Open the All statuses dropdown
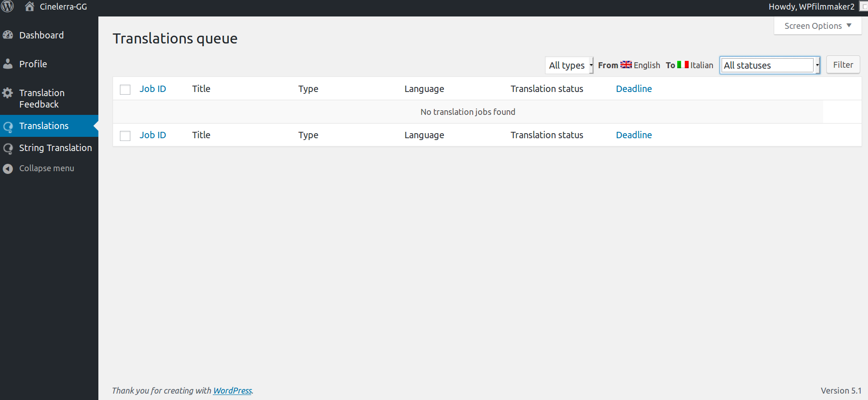The image size is (868, 400). [x=770, y=65]
